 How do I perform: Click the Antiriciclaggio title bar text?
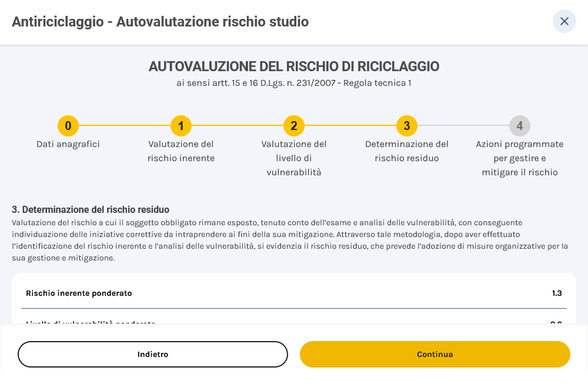[x=160, y=22]
